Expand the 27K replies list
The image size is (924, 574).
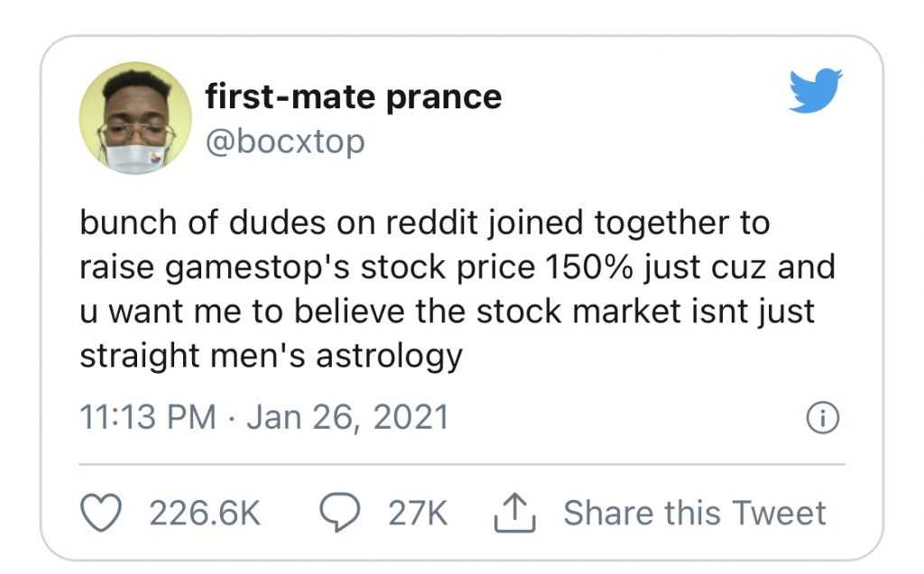(413, 512)
